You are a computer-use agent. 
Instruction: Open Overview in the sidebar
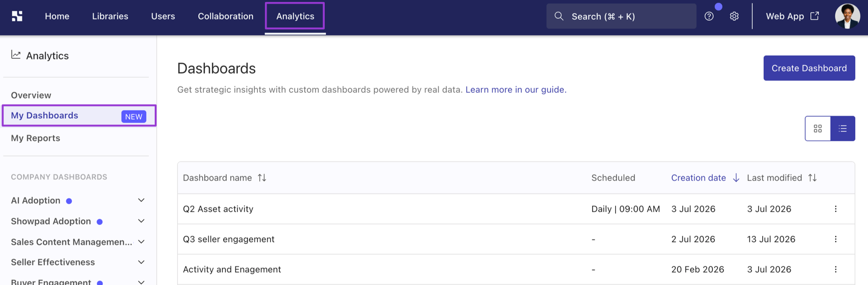[31, 95]
